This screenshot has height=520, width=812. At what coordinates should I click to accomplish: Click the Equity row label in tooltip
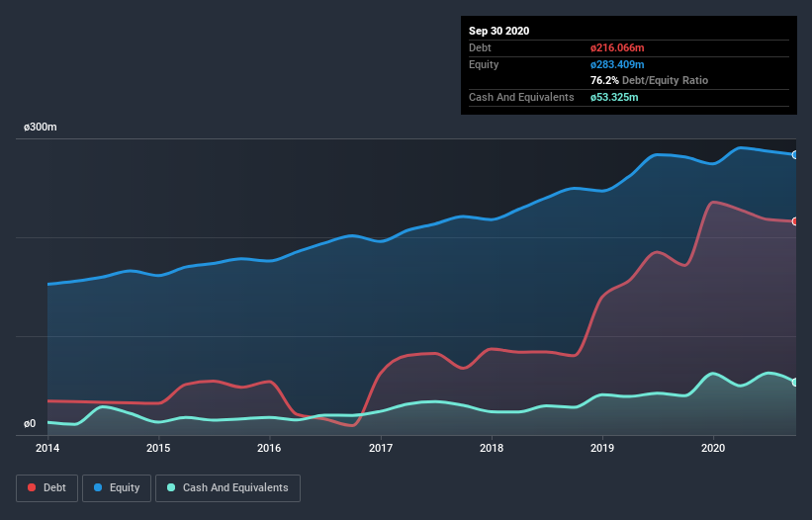click(x=484, y=64)
